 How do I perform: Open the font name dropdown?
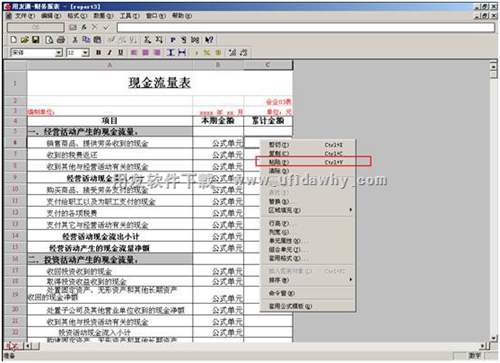point(59,53)
